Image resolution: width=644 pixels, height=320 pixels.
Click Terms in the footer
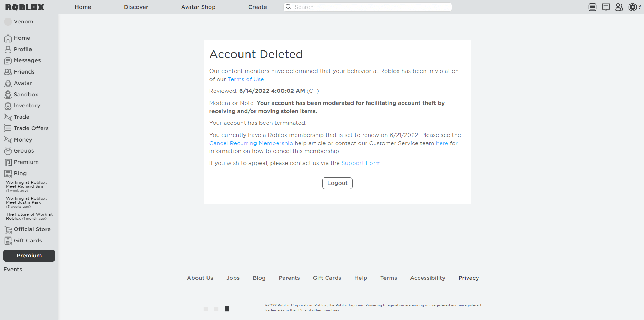pos(388,278)
